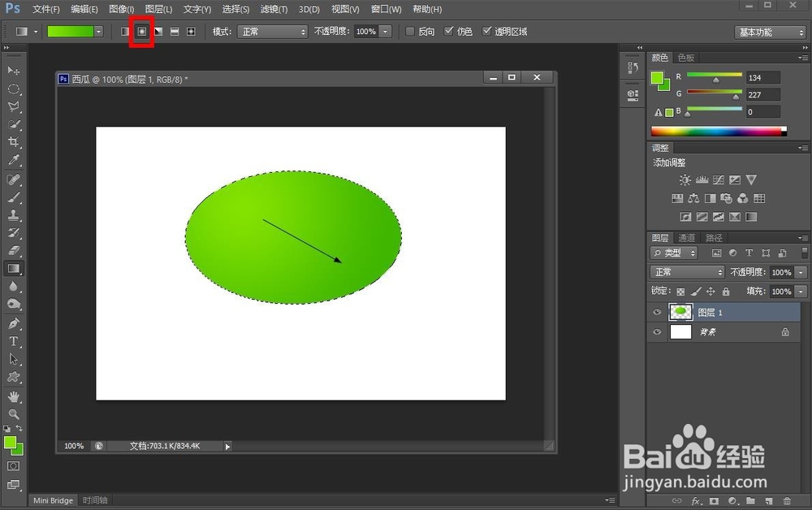Screen dimensions: 812x510
Task: Add Color Balance adjustment
Action: (693, 198)
